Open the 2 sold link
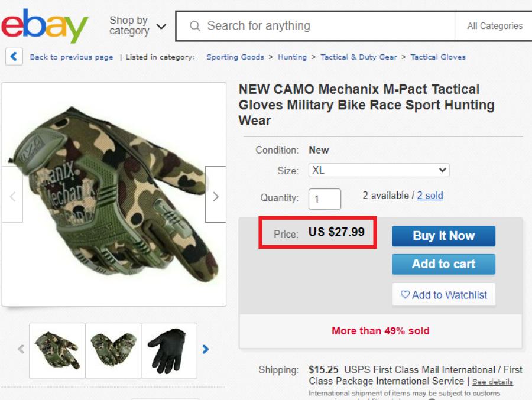532x400 pixels. click(430, 196)
